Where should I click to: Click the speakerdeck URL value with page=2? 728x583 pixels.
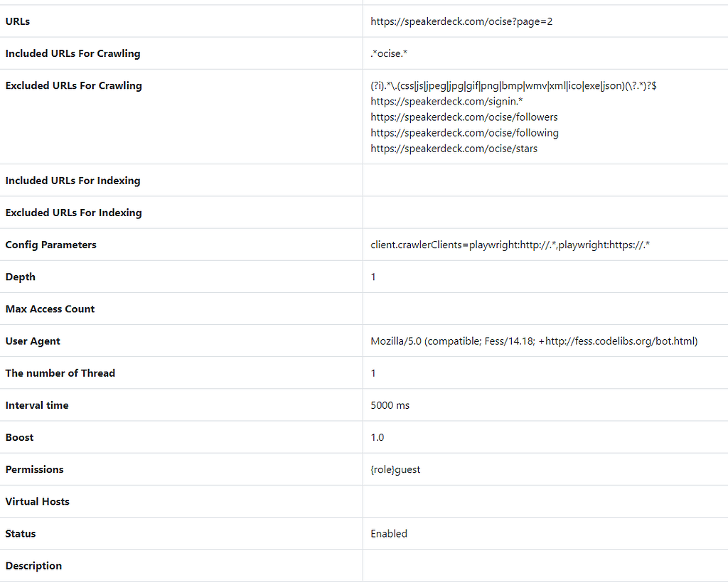tap(461, 21)
